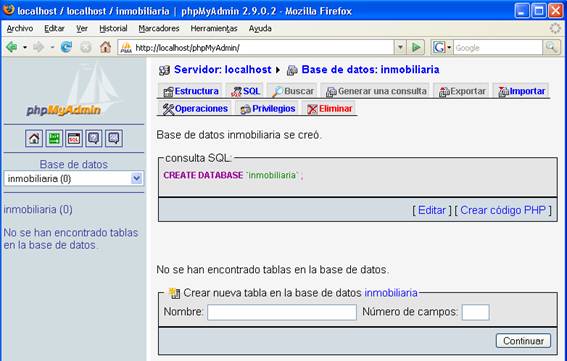Click the Google search box
Image resolution: width=567 pixels, height=361 pixels.
(x=498, y=47)
